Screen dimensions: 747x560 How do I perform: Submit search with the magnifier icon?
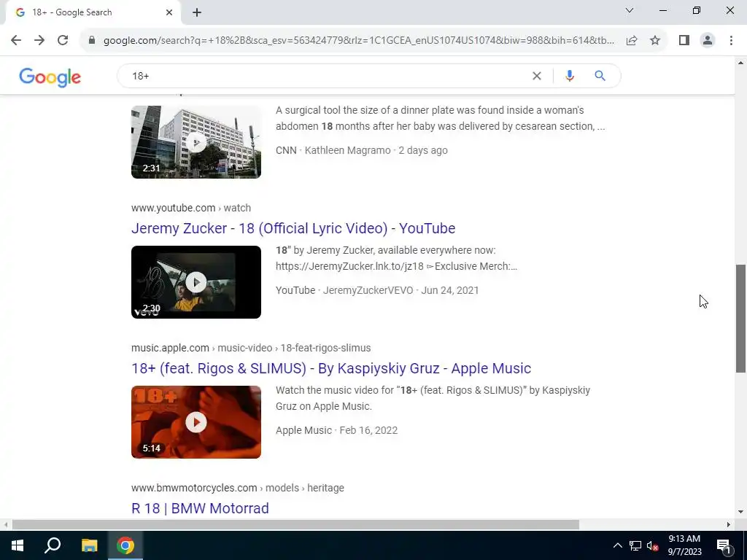point(600,76)
